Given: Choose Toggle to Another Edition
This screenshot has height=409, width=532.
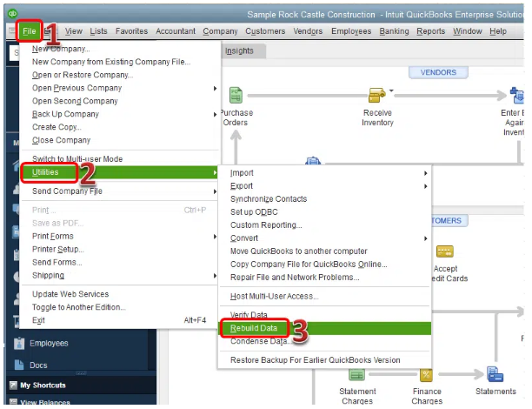Looking at the screenshot, I should tap(120, 307).
